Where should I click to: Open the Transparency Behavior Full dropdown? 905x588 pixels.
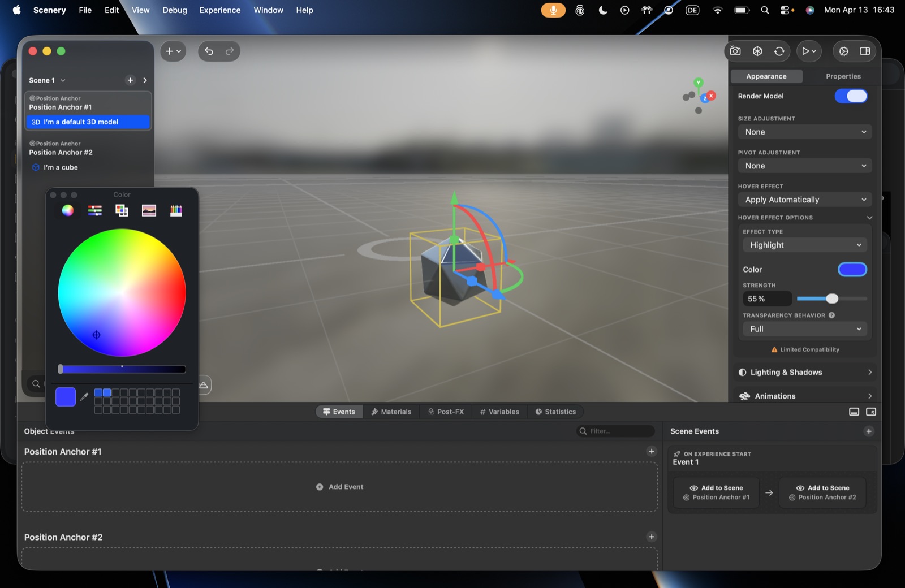pyautogui.click(x=805, y=329)
